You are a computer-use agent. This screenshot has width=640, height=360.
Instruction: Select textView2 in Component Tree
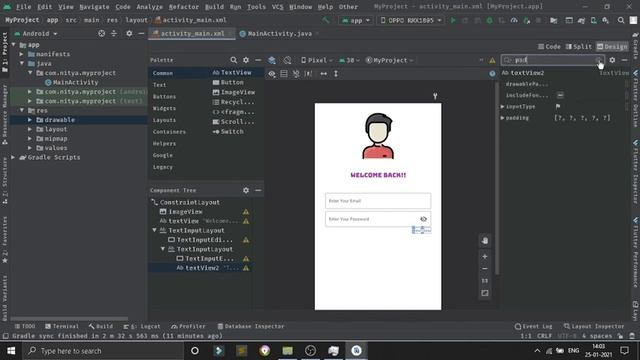pos(202,268)
